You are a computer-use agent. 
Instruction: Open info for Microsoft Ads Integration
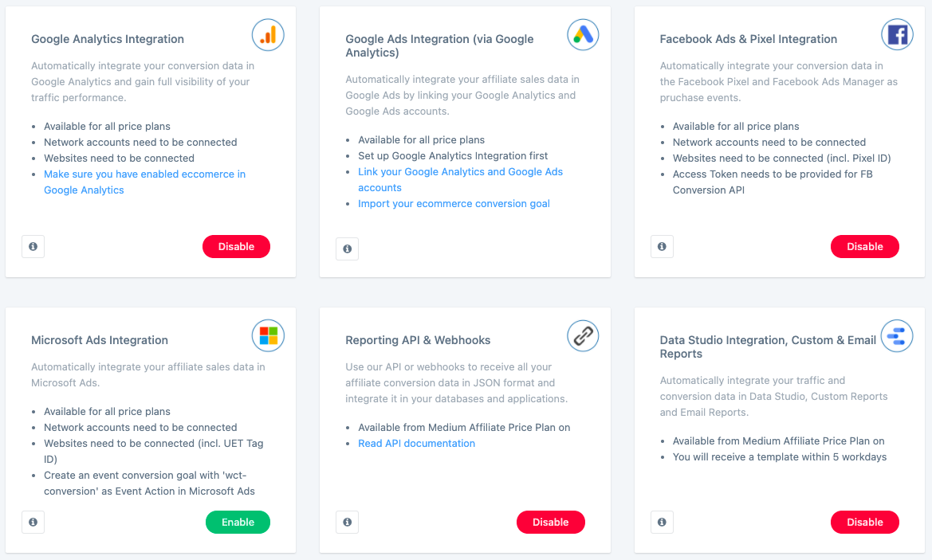[x=33, y=523]
